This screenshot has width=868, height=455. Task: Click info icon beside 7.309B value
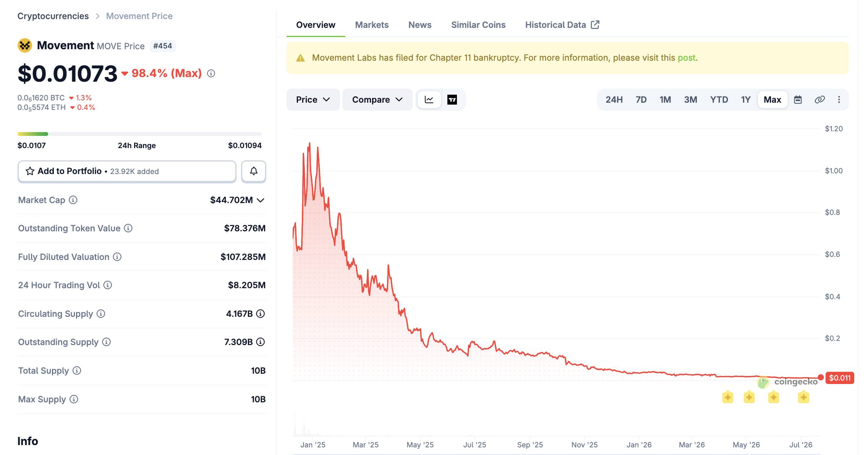pos(261,342)
